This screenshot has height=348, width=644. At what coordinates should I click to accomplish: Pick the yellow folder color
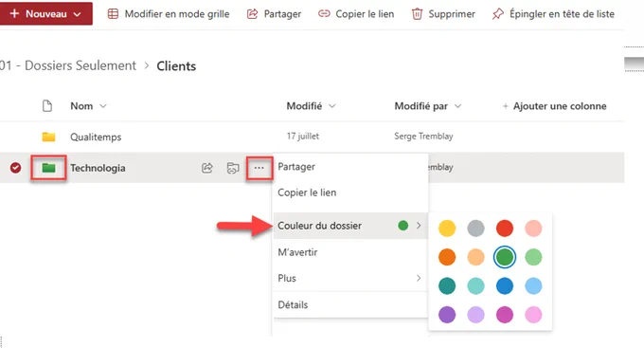pos(447,229)
